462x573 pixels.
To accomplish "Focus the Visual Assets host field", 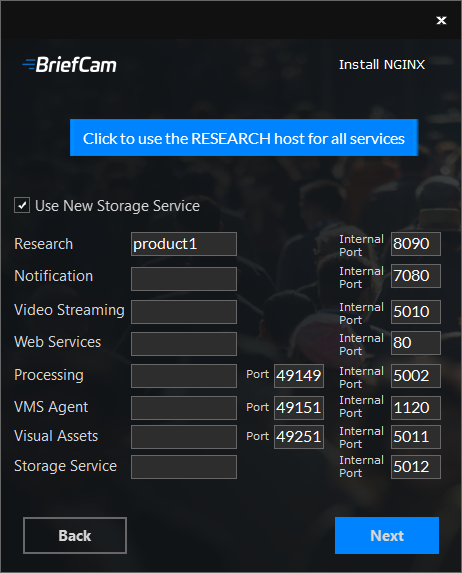I will (x=184, y=437).
